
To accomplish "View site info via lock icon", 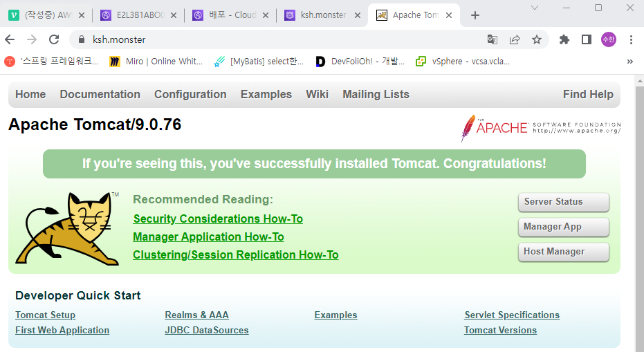I will [82, 39].
